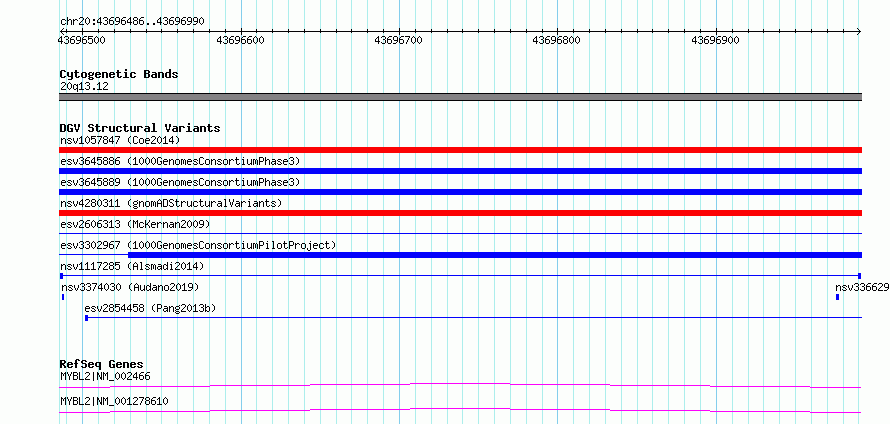Screen dimensions: 890x424
Task: Open esv2854458 (Pang2013b) label
Action: (x=150, y=308)
